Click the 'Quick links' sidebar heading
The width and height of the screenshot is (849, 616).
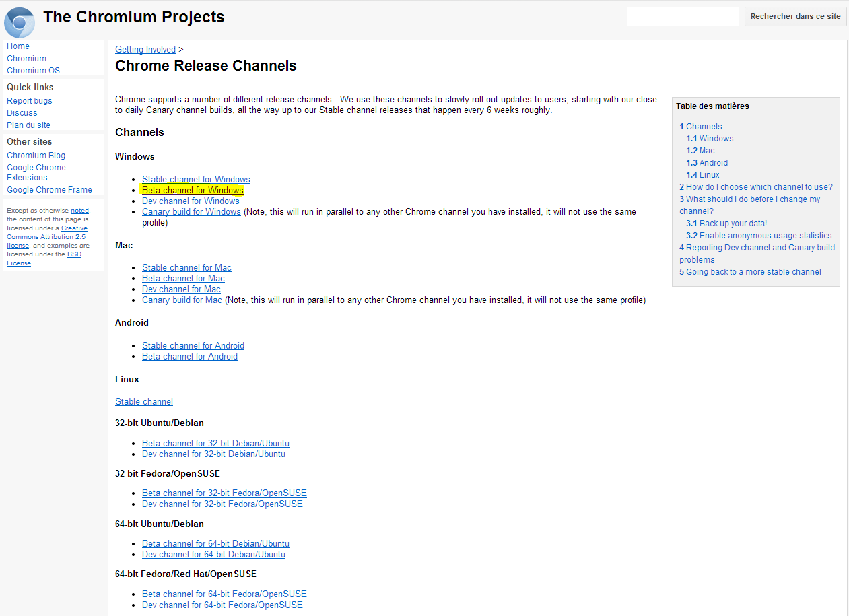click(x=30, y=88)
